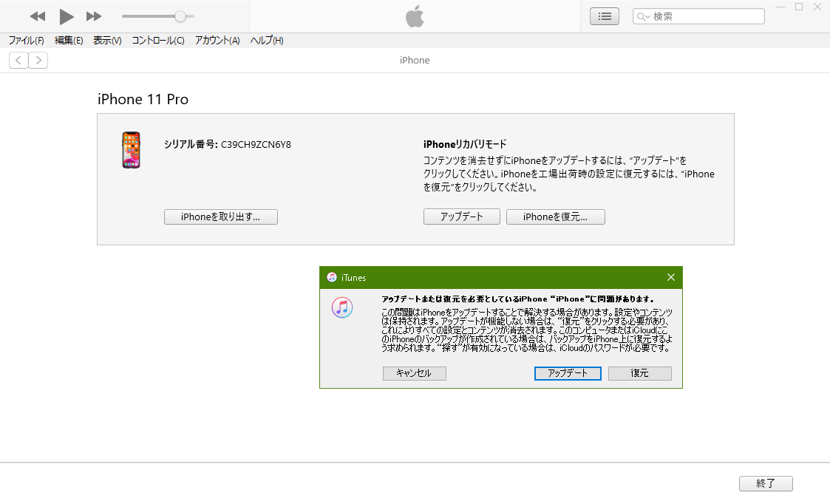Image resolution: width=830 pixels, height=504 pixels.
Task: Click the iPhoneを取り出す... button
Action: click(221, 217)
